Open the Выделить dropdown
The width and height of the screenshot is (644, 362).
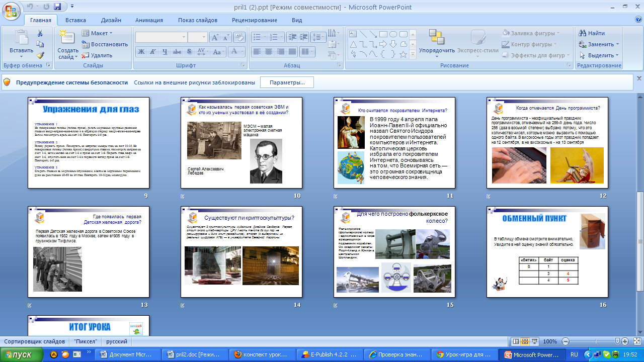[599, 55]
